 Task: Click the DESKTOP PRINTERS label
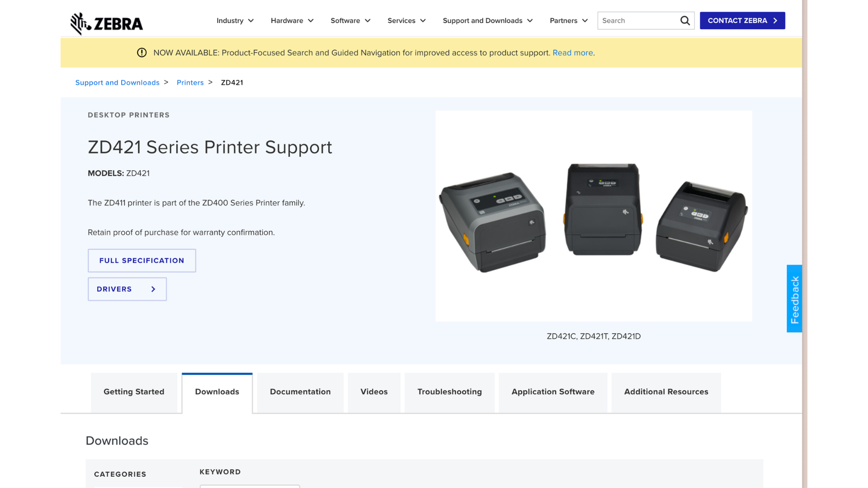[x=128, y=115]
